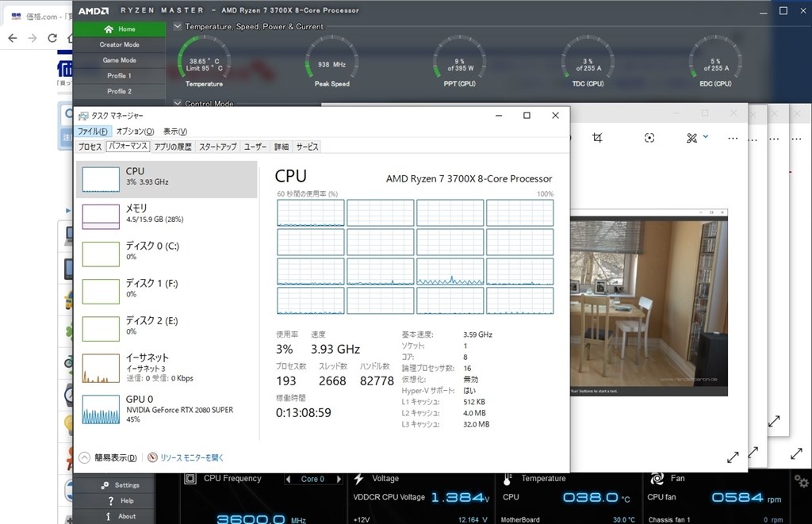Select ディスク 2 (E:) in the performance list
The image size is (812, 524).
coord(167,328)
